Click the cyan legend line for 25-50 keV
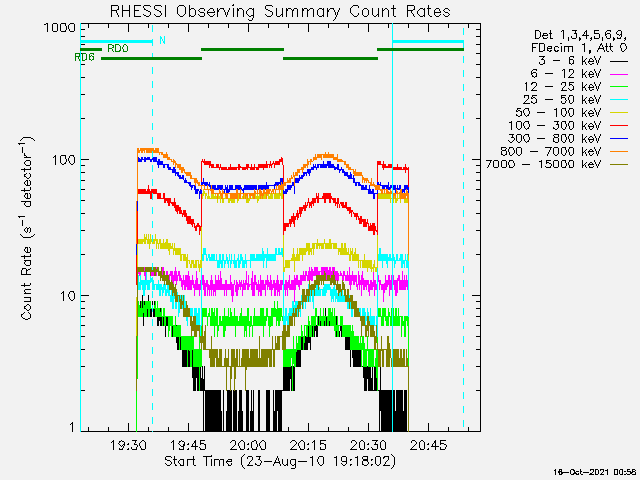 coord(619,100)
